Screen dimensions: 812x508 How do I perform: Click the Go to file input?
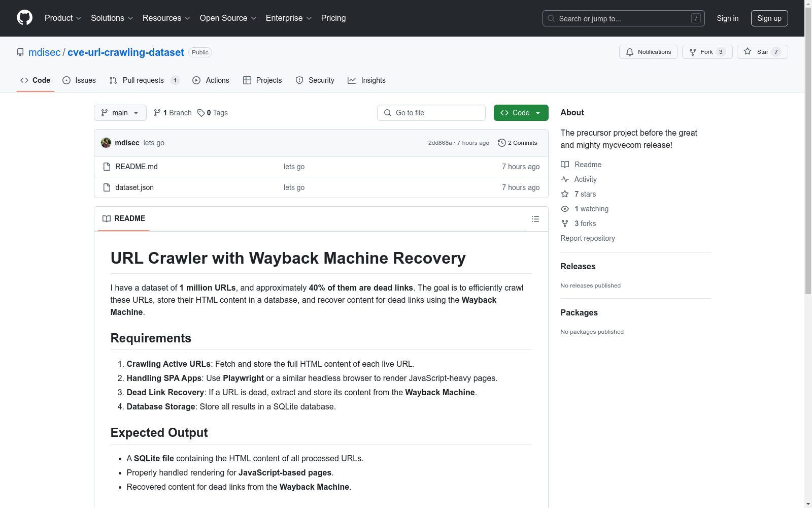click(431, 113)
